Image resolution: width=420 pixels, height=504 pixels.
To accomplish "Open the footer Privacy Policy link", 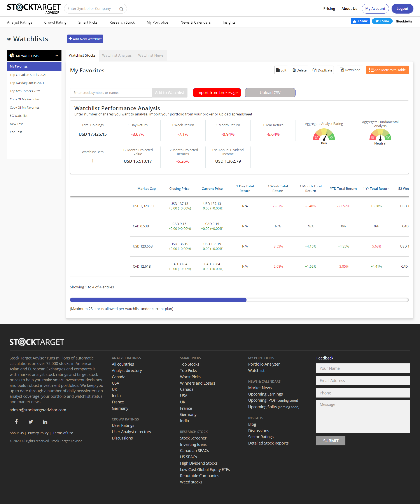I will click(38, 433).
